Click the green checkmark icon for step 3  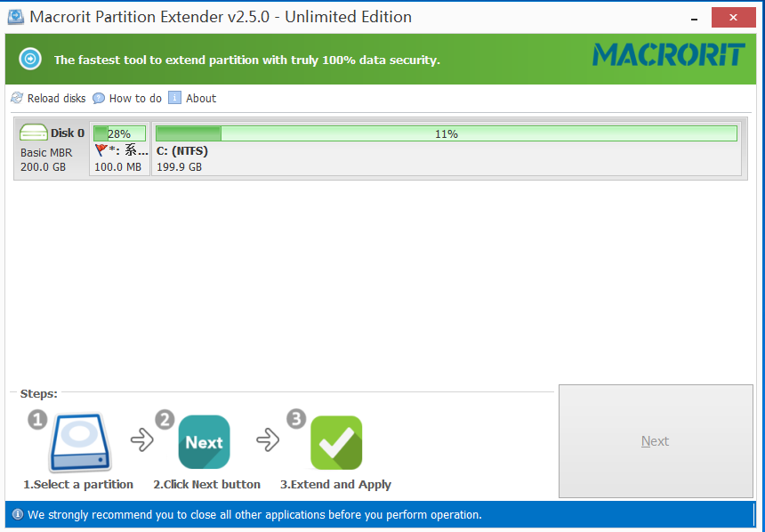point(336,443)
